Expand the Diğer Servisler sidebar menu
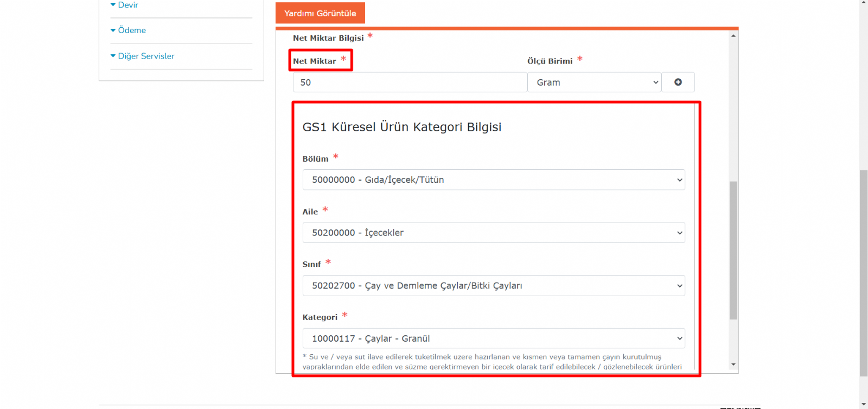868x409 pixels. click(146, 56)
